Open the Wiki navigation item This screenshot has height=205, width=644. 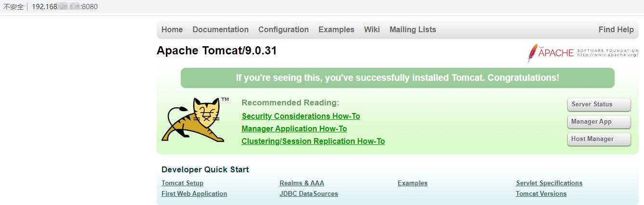tap(372, 29)
